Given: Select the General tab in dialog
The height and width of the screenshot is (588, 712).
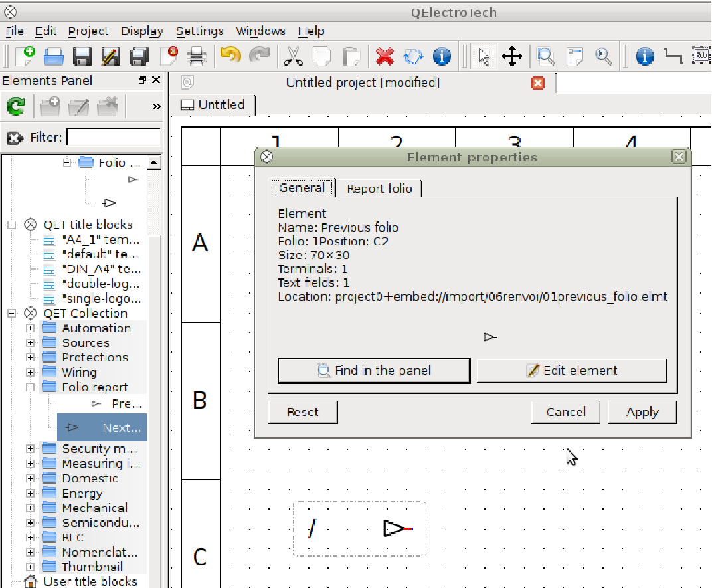Looking at the screenshot, I should click(x=302, y=187).
